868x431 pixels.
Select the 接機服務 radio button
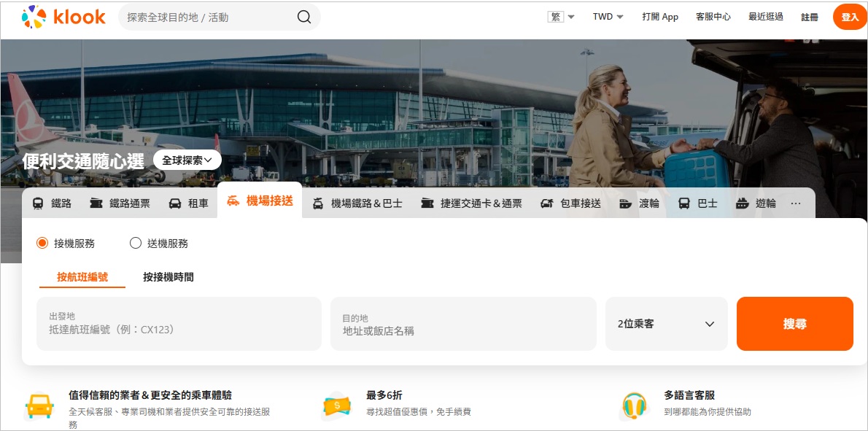tap(42, 244)
